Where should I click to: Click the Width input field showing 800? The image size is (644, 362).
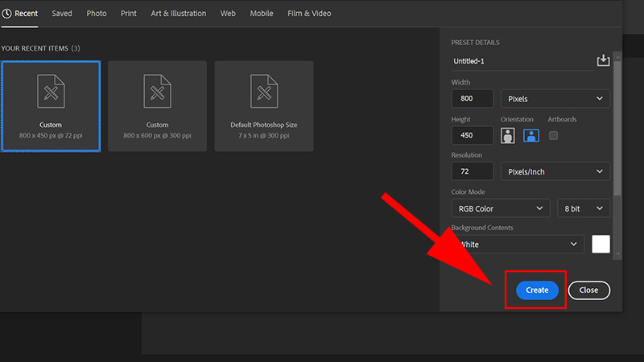(473, 98)
